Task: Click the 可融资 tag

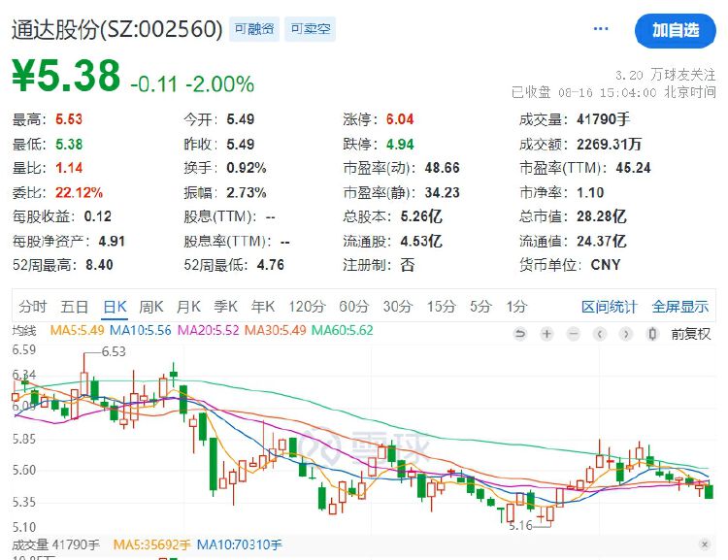Action: 254,29
